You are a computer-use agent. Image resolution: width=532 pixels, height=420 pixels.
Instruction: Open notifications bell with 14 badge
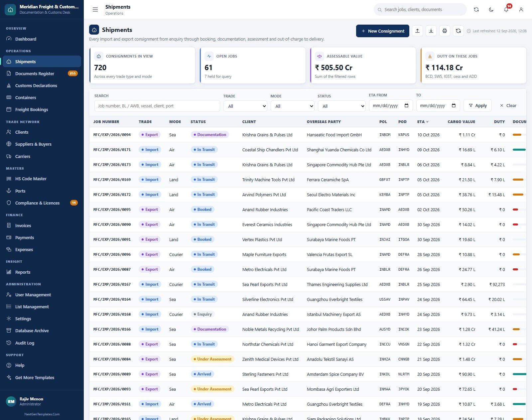(506, 10)
